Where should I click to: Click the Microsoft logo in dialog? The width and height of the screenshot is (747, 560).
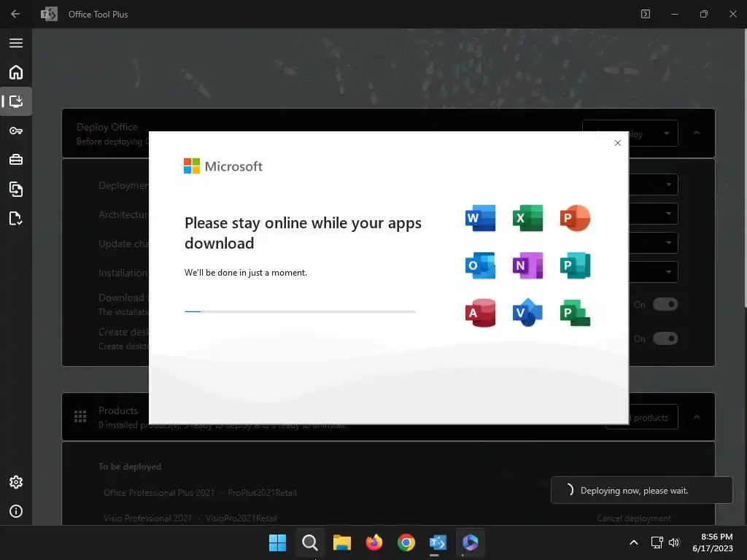pos(223,166)
